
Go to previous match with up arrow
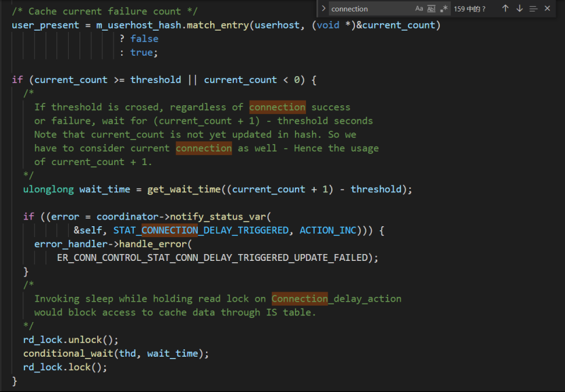point(505,9)
